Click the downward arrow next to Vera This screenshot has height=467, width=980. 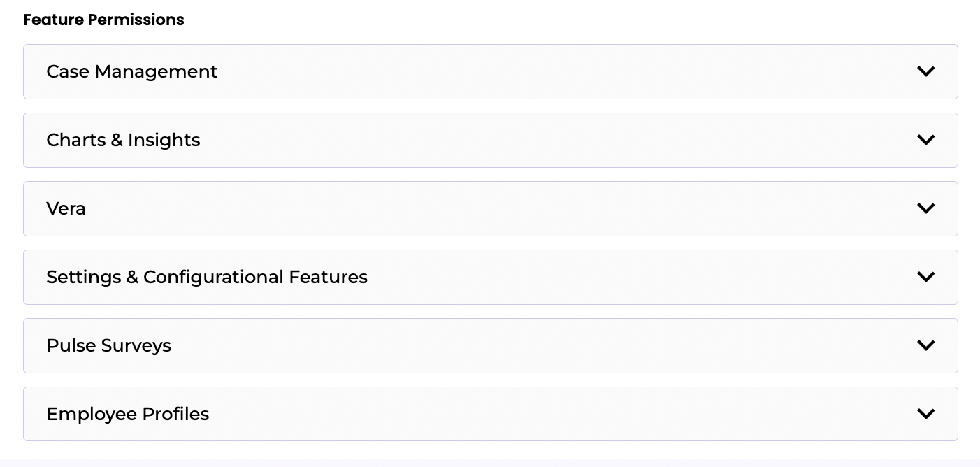[925, 208]
